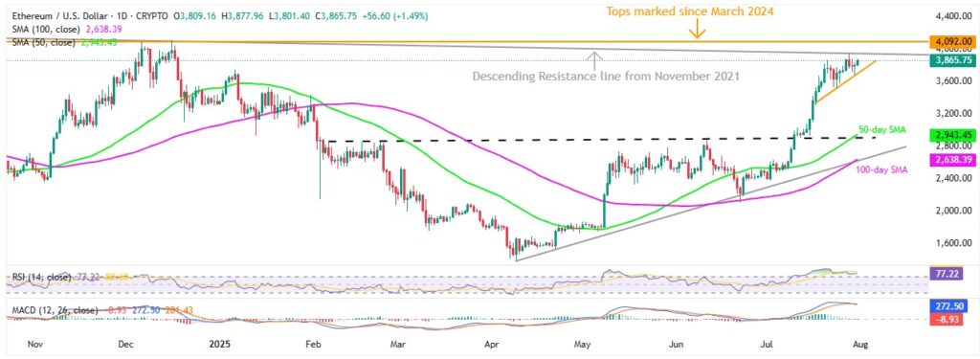
Task: Click the Jun label on time axis
Action: coord(677,344)
